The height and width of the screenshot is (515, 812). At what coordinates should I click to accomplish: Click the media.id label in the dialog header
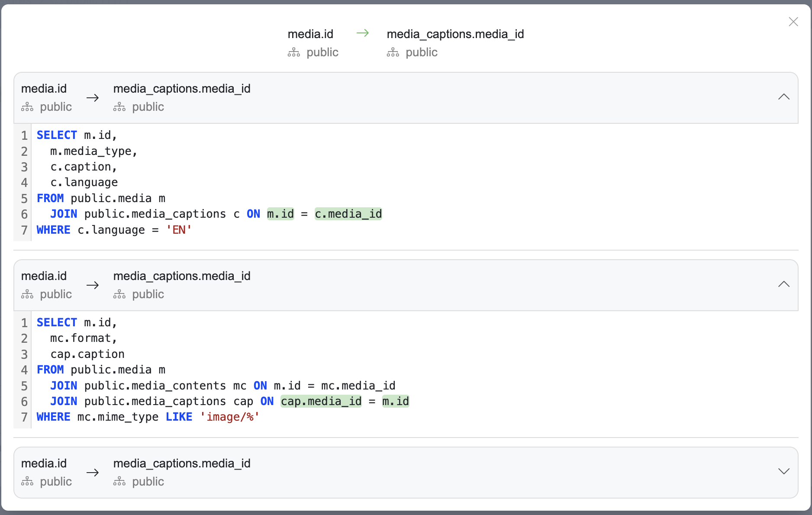pos(310,34)
